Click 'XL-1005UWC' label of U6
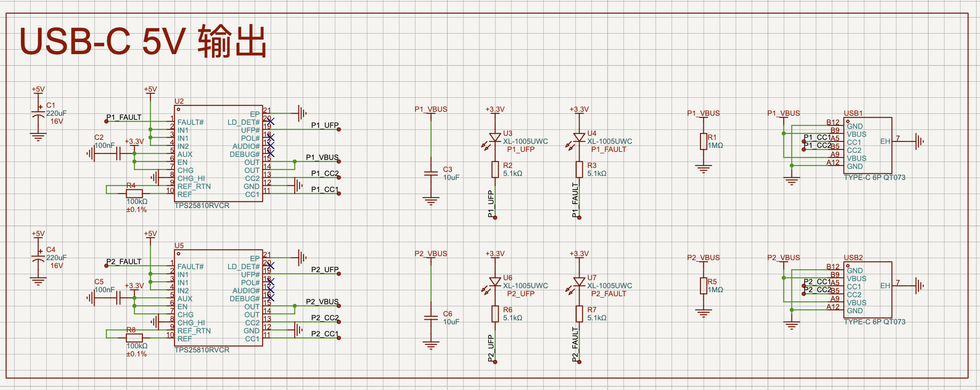 coord(526,286)
